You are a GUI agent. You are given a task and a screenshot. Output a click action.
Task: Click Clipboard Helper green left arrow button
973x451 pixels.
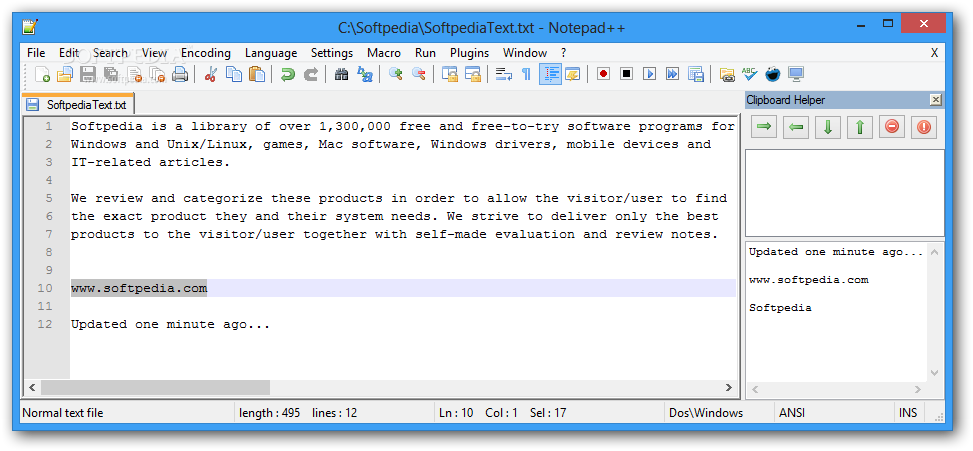[x=796, y=127]
